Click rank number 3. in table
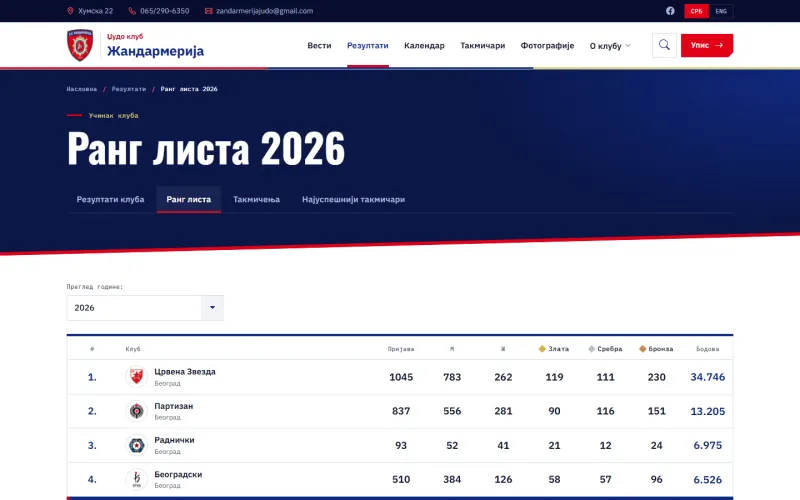Image resolution: width=800 pixels, height=500 pixels. (92, 445)
